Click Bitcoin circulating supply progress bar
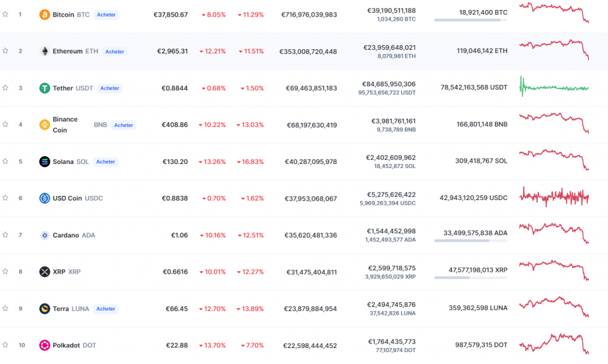The height and width of the screenshot is (364, 608). coord(471,20)
